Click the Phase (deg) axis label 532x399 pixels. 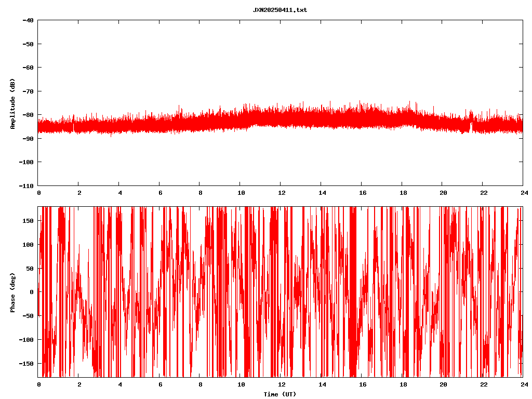pyautogui.click(x=12, y=292)
